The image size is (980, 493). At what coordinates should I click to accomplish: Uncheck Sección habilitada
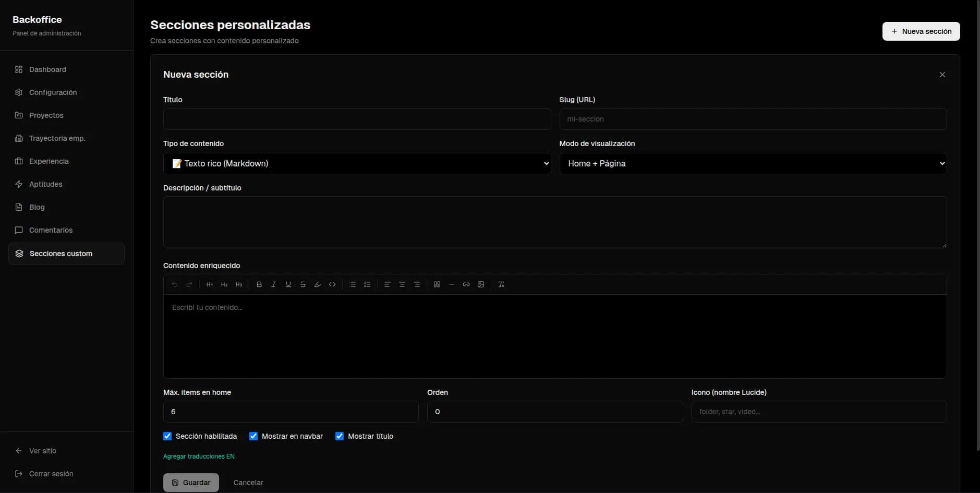tap(167, 436)
